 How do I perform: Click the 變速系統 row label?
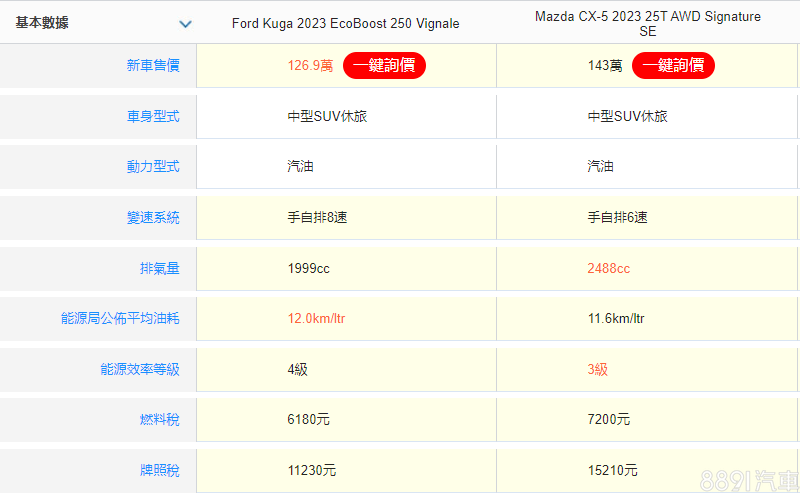tap(153, 217)
